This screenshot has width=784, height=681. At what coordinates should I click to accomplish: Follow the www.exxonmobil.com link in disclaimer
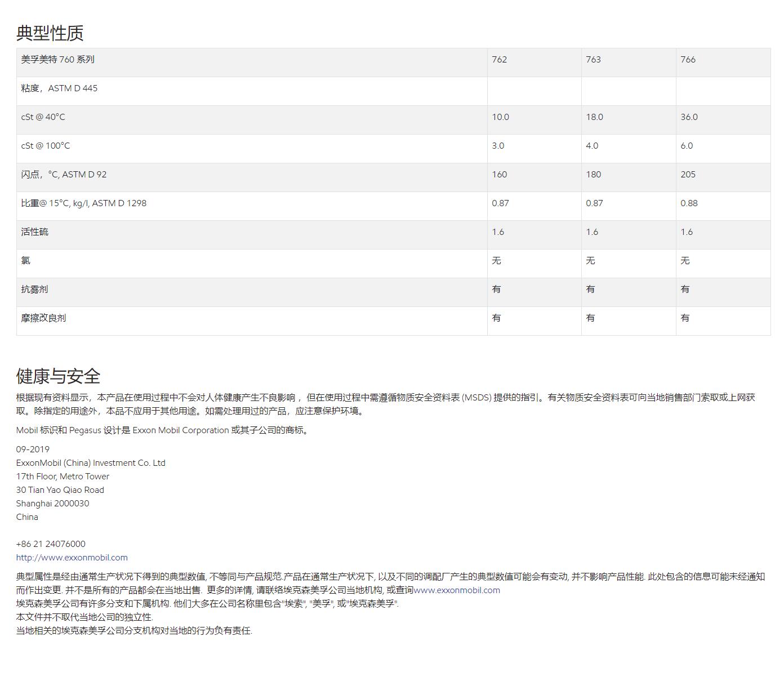[x=457, y=590]
